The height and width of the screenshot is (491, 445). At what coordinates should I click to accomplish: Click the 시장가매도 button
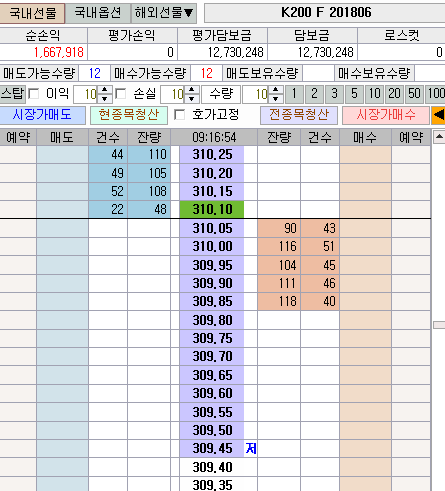(x=42, y=115)
